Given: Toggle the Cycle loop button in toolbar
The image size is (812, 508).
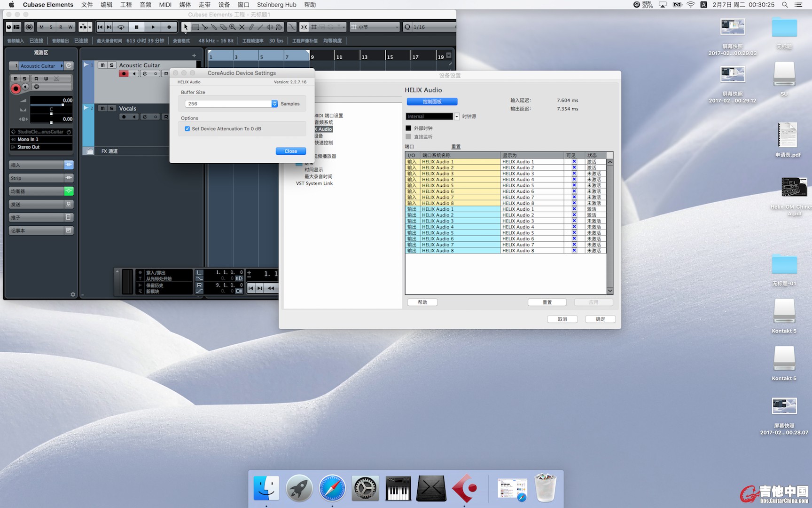Looking at the screenshot, I should point(121,27).
